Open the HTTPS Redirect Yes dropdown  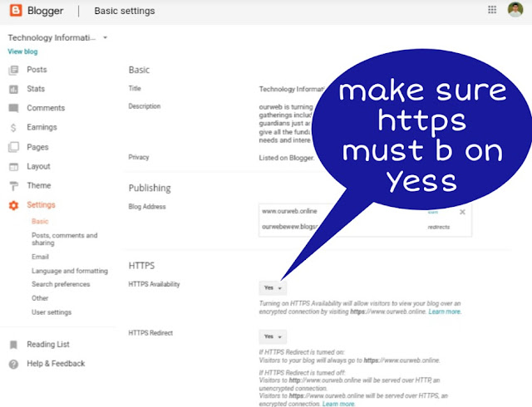tap(273, 336)
